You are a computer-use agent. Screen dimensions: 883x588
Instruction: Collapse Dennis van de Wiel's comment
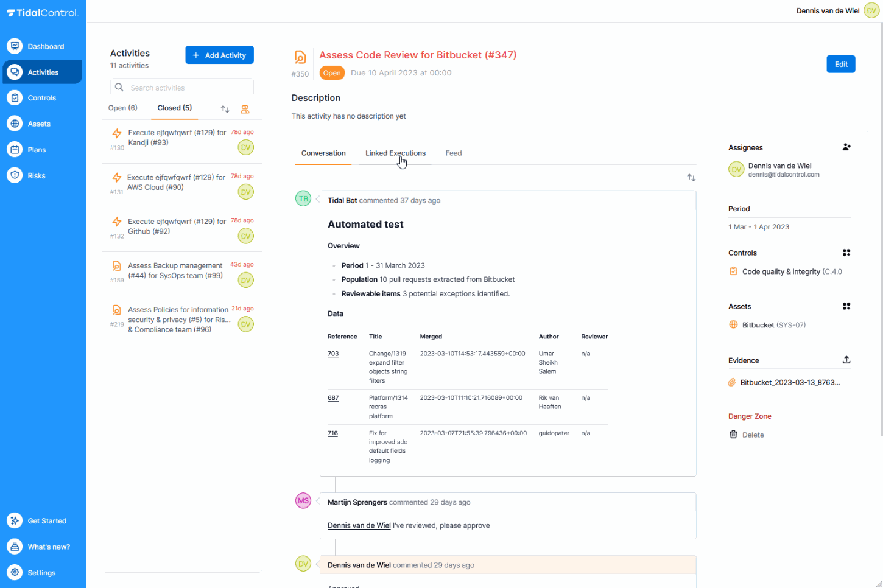[x=317, y=564]
